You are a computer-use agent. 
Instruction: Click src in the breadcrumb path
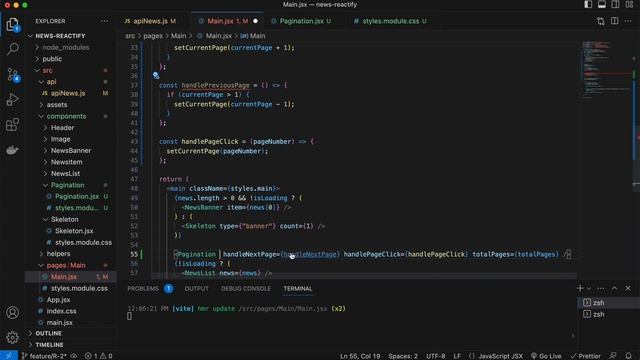pyautogui.click(x=130, y=36)
